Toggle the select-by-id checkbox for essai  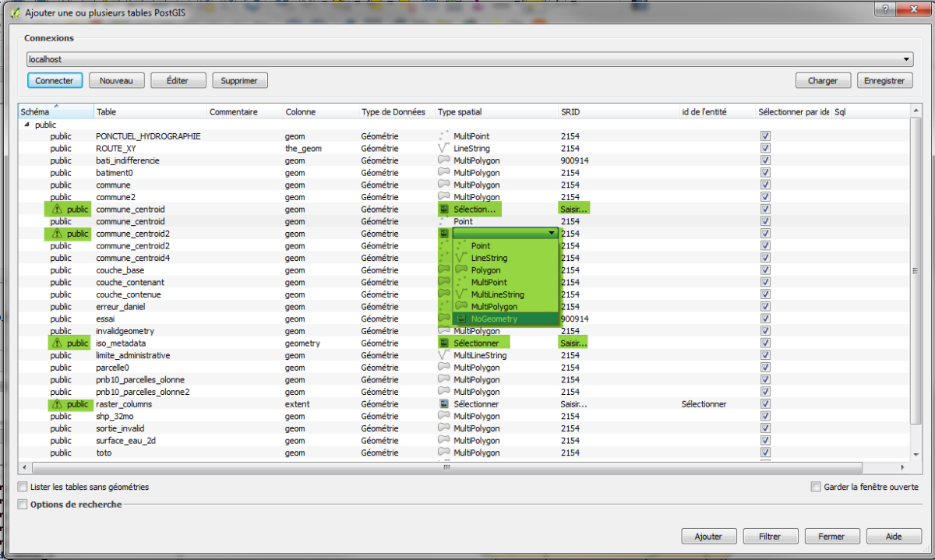pyautogui.click(x=765, y=319)
